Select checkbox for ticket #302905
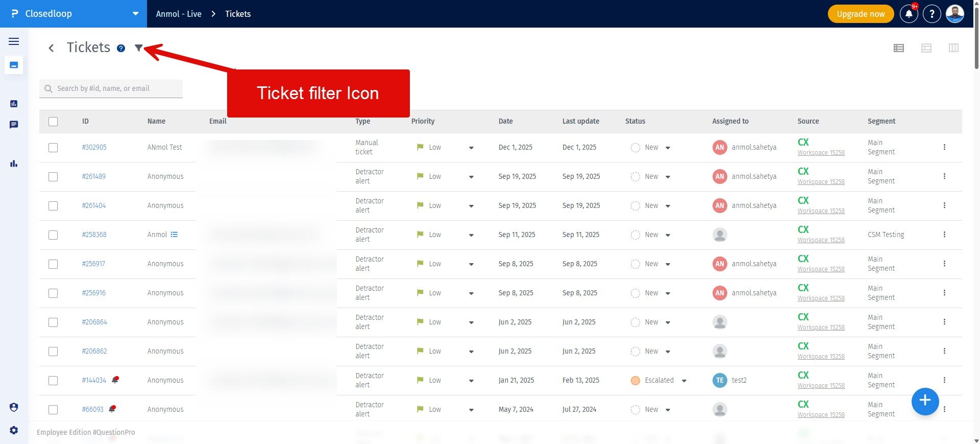 click(x=53, y=148)
